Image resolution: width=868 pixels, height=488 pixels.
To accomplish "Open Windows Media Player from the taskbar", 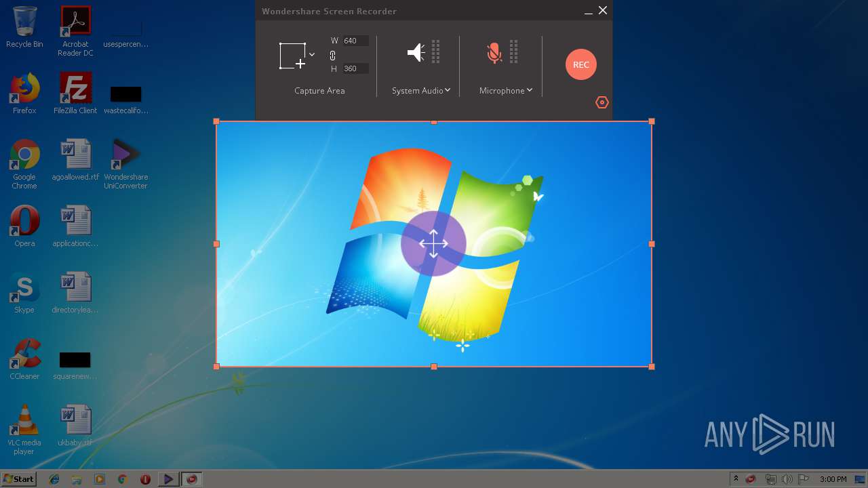I will point(100,479).
